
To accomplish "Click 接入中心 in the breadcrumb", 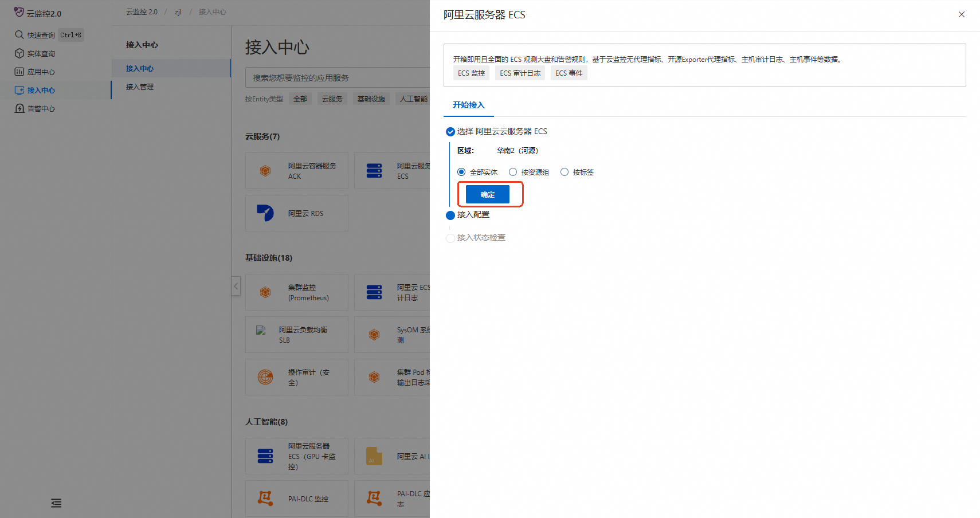I will click(213, 11).
